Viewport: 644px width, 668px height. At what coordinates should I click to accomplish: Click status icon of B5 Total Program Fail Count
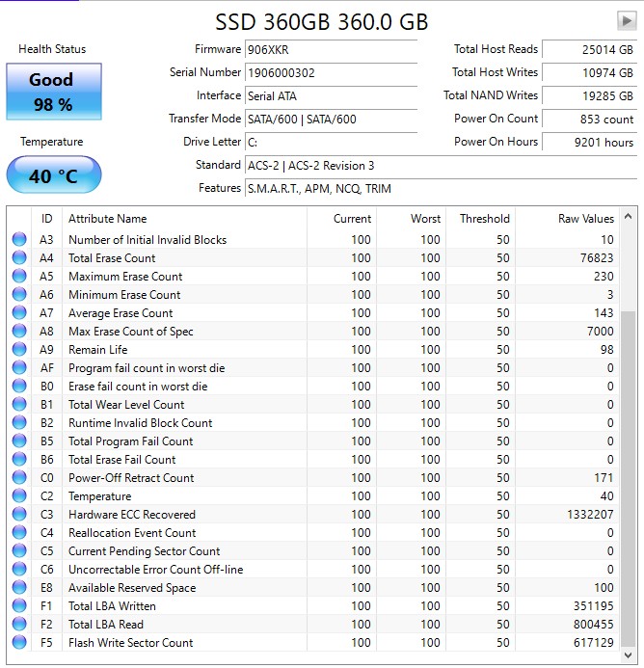[x=19, y=441]
